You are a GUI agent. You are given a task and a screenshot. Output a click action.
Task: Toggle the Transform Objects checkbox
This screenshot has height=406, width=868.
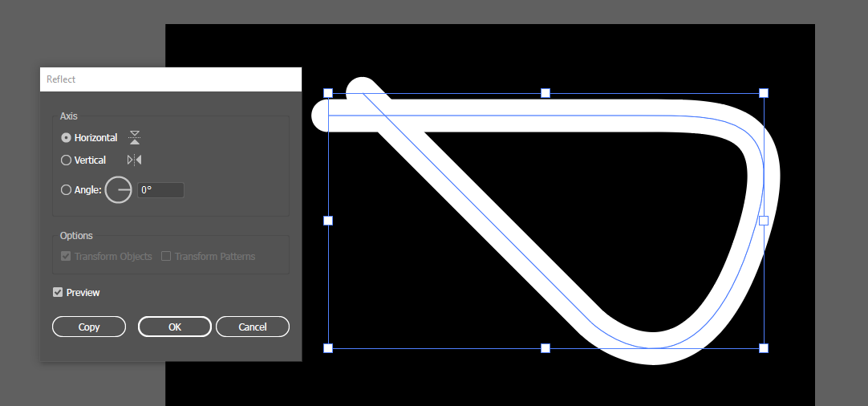[66, 256]
